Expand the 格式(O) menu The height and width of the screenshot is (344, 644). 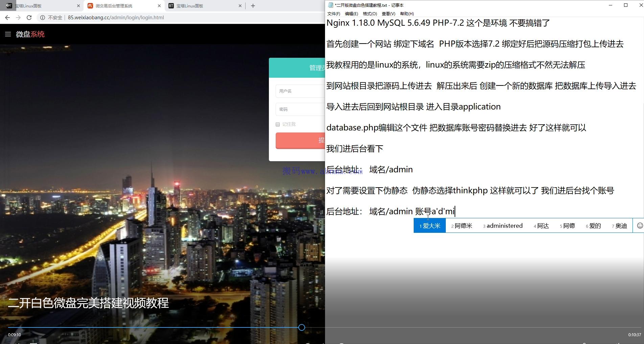tap(370, 14)
